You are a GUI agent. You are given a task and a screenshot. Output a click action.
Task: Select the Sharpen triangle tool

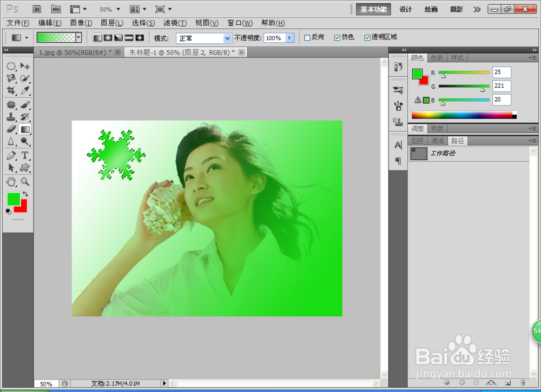point(11,141)
